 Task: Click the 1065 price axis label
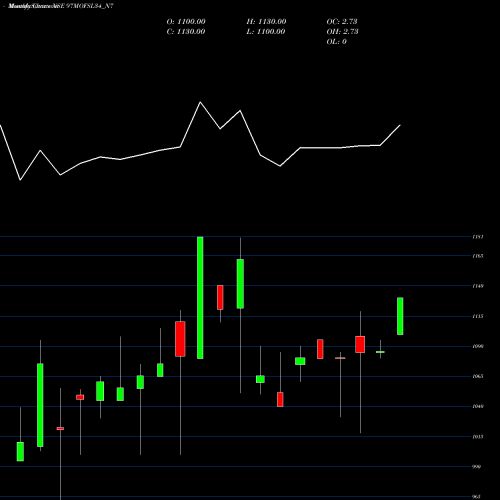(x=478, y=376)
